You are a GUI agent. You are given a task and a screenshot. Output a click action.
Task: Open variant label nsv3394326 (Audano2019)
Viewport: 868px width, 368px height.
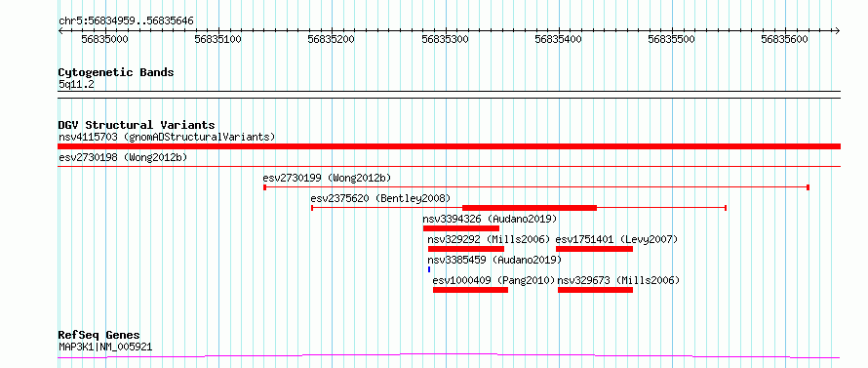490,219
